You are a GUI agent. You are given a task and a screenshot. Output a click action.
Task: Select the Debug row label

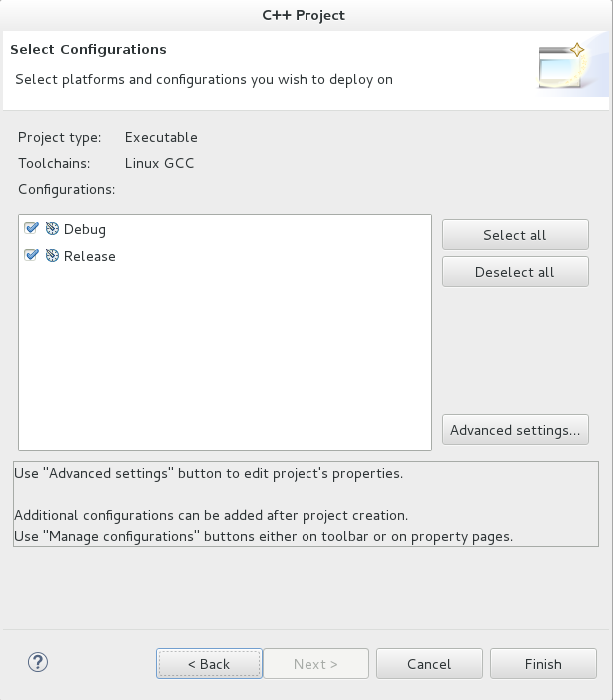(x=85, y=229)
